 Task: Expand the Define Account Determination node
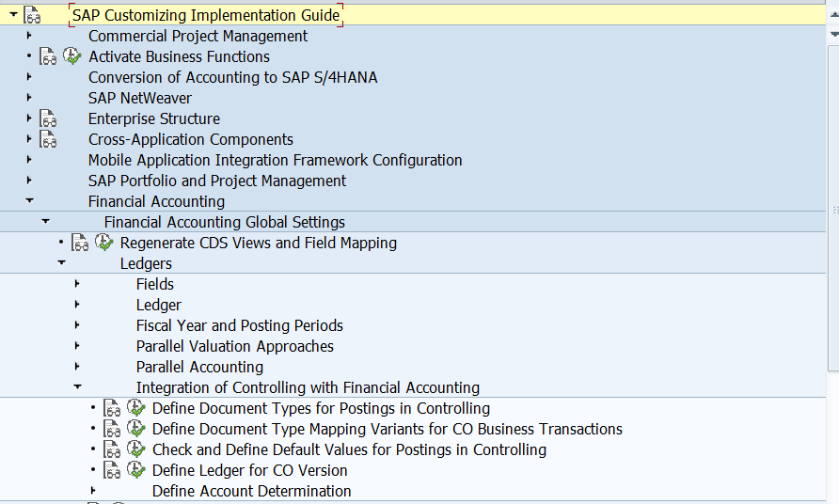click(93, 491)
